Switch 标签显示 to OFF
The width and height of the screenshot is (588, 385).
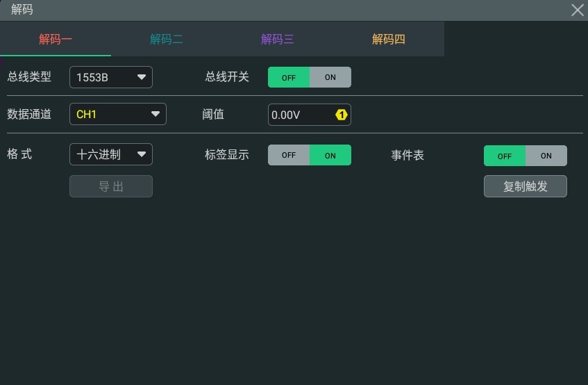click(x=289, y=155)
